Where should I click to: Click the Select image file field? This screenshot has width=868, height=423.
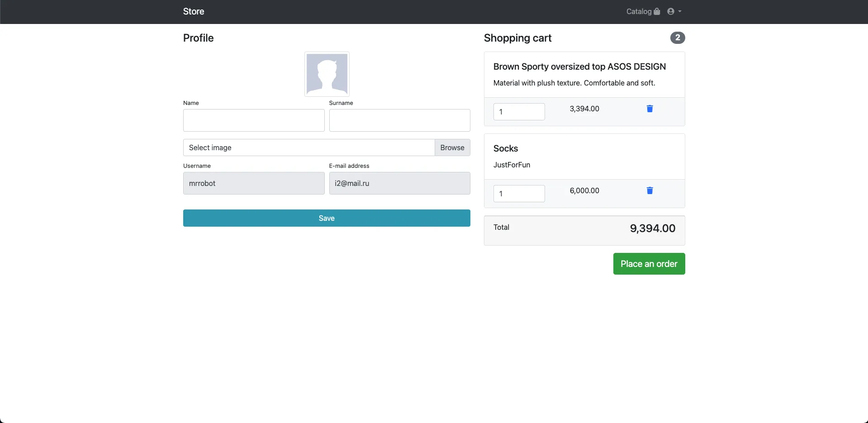pyautogui.click(x=309, y=147)
